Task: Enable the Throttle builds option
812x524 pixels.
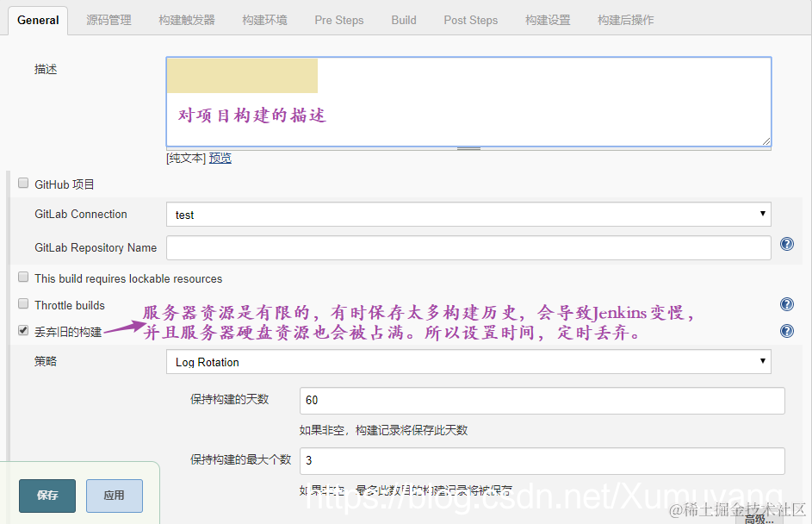Action: pyautogui.click(x=22, y=303)
